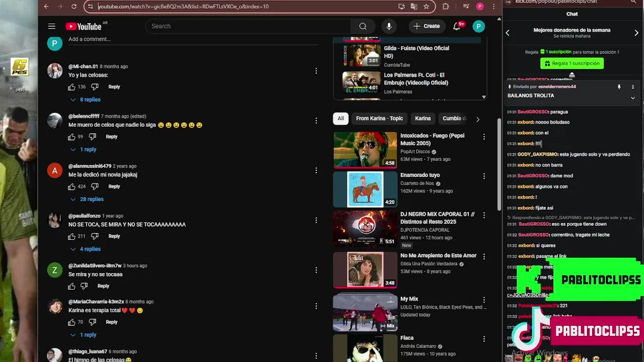Screen dimensions: 644x362
Task: Open the YouTube account avatar menu
Action: (478, 26)
